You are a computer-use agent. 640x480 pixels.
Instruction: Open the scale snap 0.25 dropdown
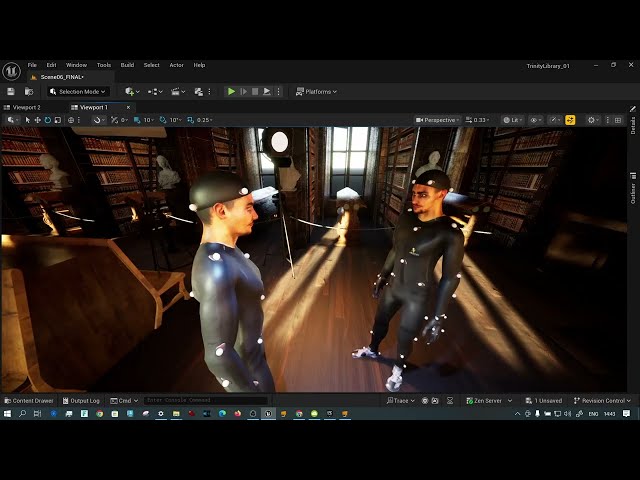pyautogui.click(x=204, y=120)
